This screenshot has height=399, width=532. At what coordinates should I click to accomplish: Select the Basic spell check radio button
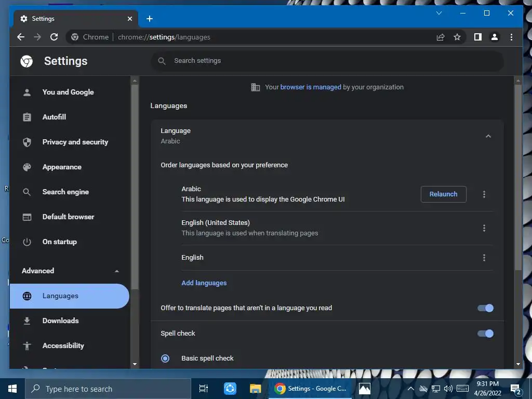tap(165, 358)
